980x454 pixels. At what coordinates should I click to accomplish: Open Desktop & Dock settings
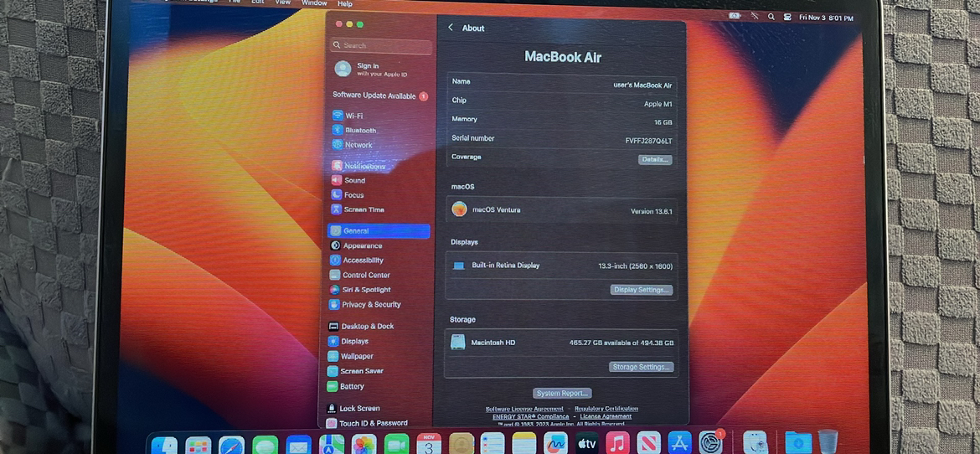coord(361,327)
